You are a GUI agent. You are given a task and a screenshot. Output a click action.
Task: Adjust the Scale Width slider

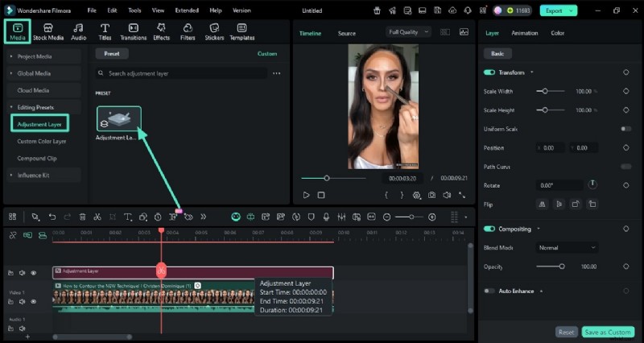(x=551, y=91)
